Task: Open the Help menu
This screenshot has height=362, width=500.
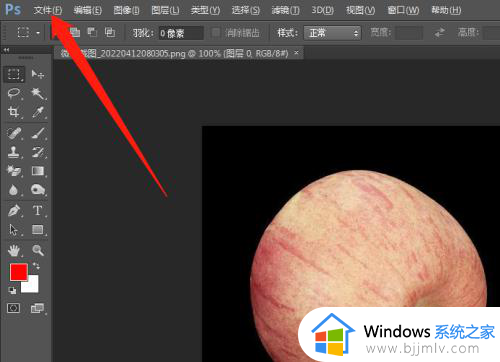Action: coord(446,10)
